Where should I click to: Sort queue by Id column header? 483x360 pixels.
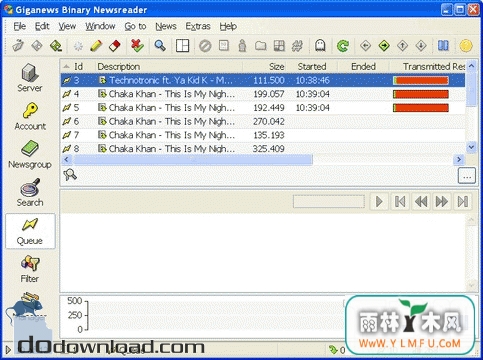78,66
